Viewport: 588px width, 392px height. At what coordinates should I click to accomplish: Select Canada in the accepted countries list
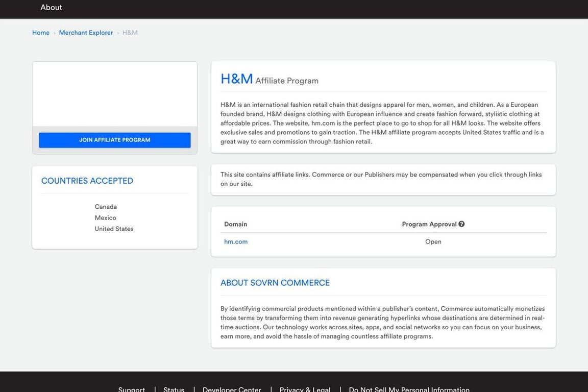[106, 207]
